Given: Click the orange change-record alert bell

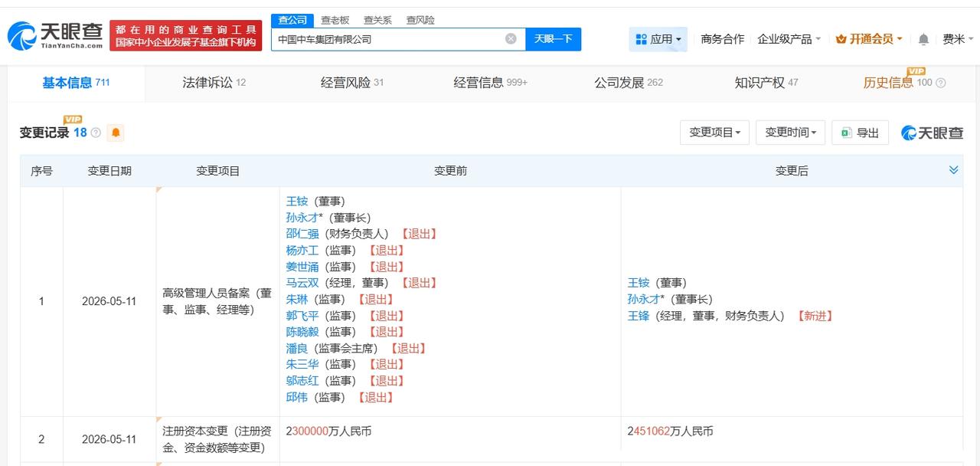Looking at the screenshot, I should pos(116,133).
